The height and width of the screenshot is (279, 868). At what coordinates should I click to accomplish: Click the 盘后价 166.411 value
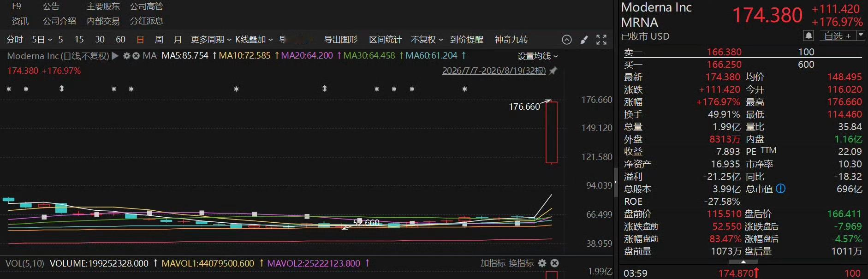[x=844, y=214]
